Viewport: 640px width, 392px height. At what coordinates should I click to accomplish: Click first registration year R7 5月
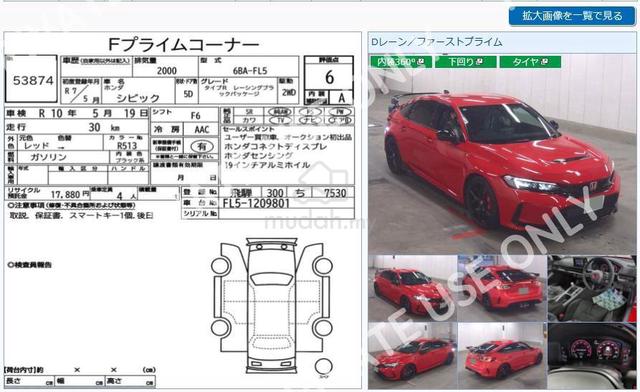(x=81, y=95)
